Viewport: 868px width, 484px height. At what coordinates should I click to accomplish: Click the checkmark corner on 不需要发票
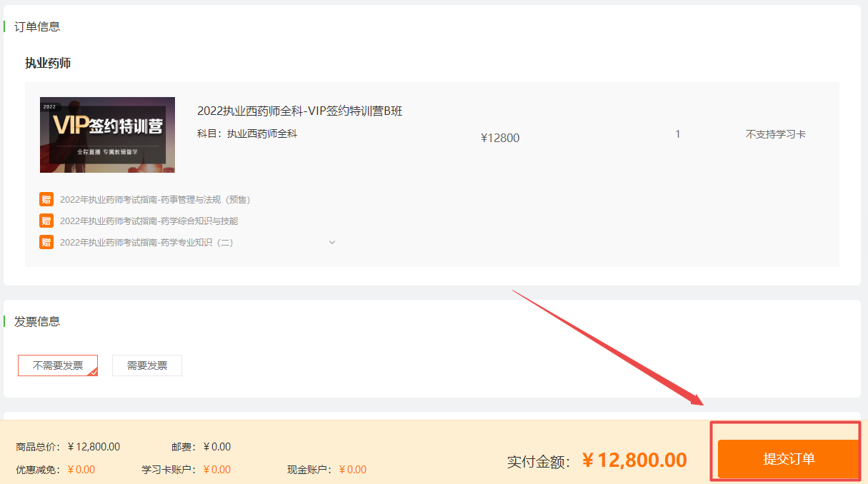pos(93,372)
